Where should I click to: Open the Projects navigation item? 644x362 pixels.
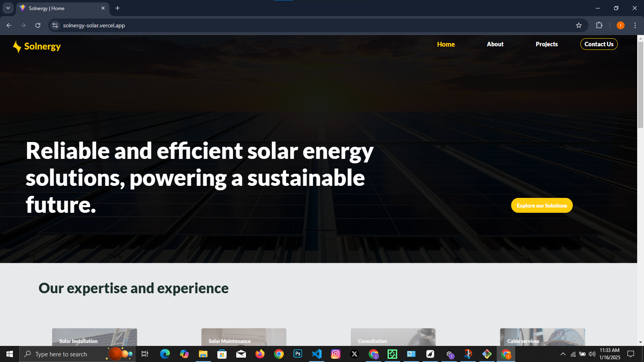tap(547, 44)
